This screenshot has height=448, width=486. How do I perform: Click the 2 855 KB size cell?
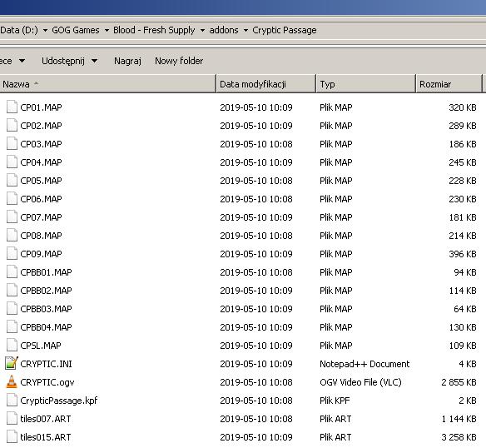tap(459, 382)
